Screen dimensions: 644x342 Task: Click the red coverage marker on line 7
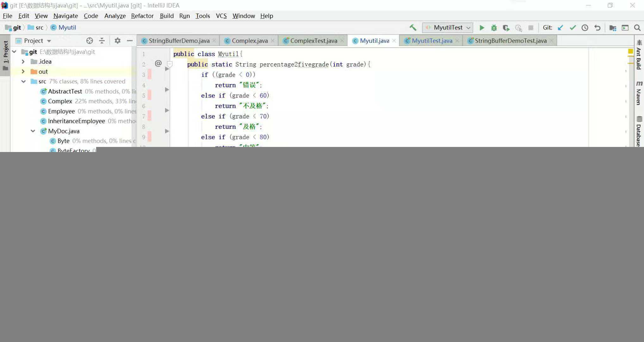tap(149, 116)
